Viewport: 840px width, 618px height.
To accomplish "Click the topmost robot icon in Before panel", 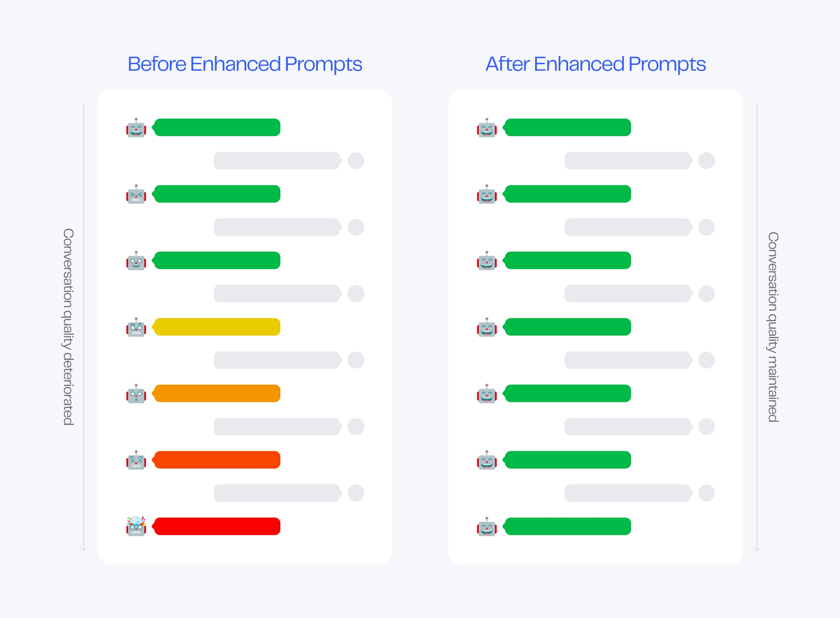I will (136, 128).
